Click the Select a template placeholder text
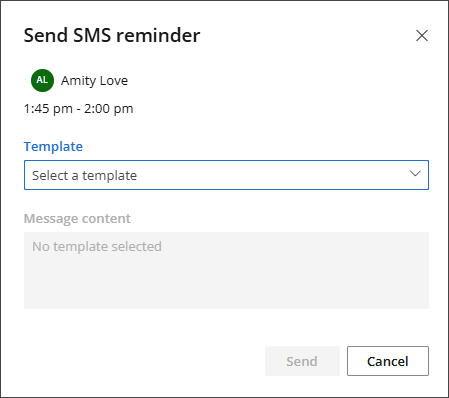This screenshot has width=449, height=398. (84, 176)
